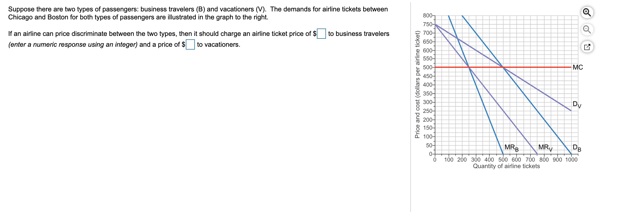
Task: Click the vacationer price answer box
Action: point(190,45)
